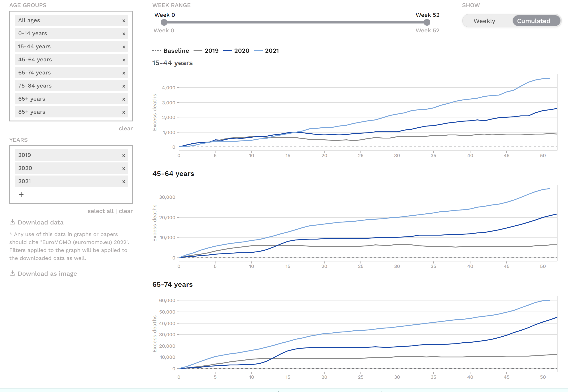Remove the 65+ years filter tag
This screenshot has width=568, height=392.
(x=123, y=99)
